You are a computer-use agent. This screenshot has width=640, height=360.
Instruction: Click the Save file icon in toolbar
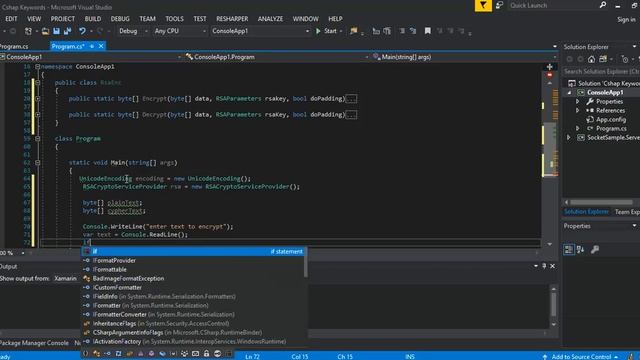tap(56, 31)
